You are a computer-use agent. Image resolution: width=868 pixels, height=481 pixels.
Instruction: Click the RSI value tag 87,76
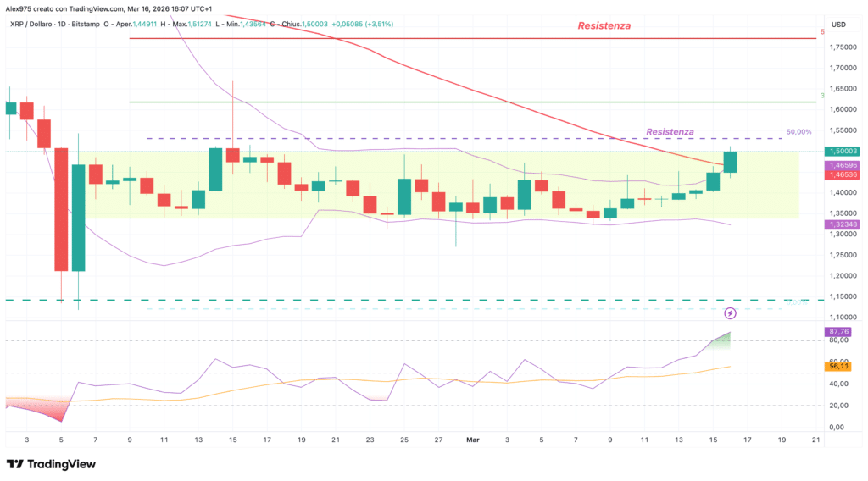(x=838, y=332)
